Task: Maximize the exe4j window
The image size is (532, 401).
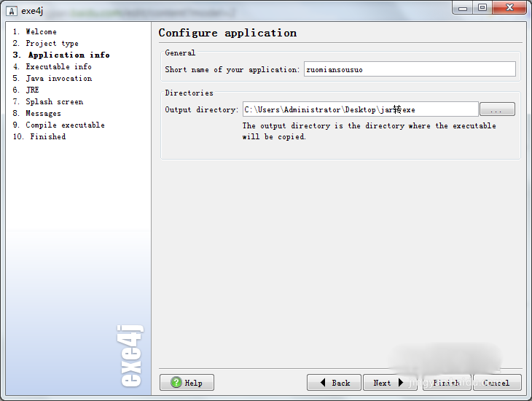Action: pos(482,7)
